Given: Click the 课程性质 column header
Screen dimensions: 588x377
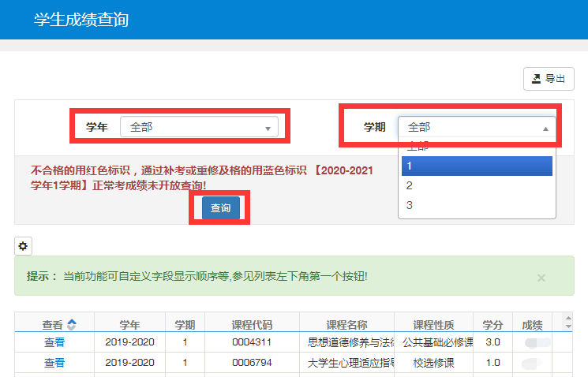Looking at the screenshot, I should 433,324.
